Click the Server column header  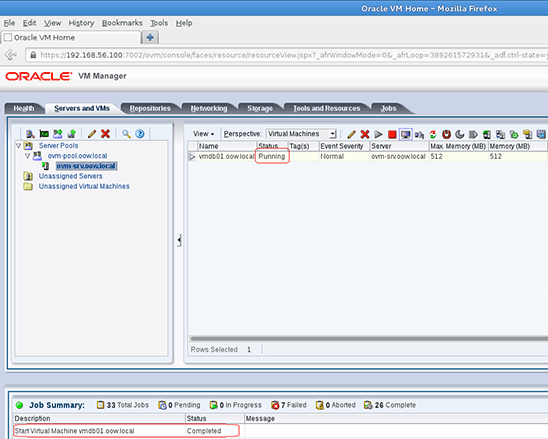click(399, 146)
